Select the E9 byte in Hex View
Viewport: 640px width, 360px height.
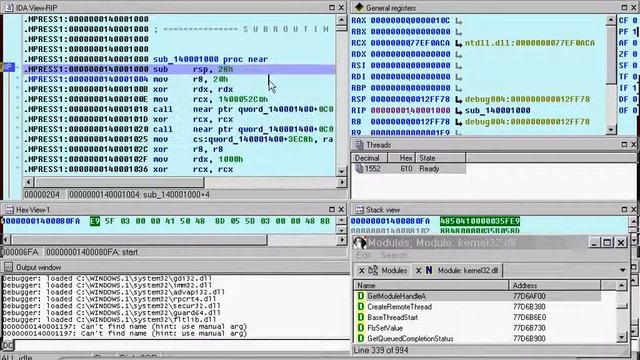point(95,221)
